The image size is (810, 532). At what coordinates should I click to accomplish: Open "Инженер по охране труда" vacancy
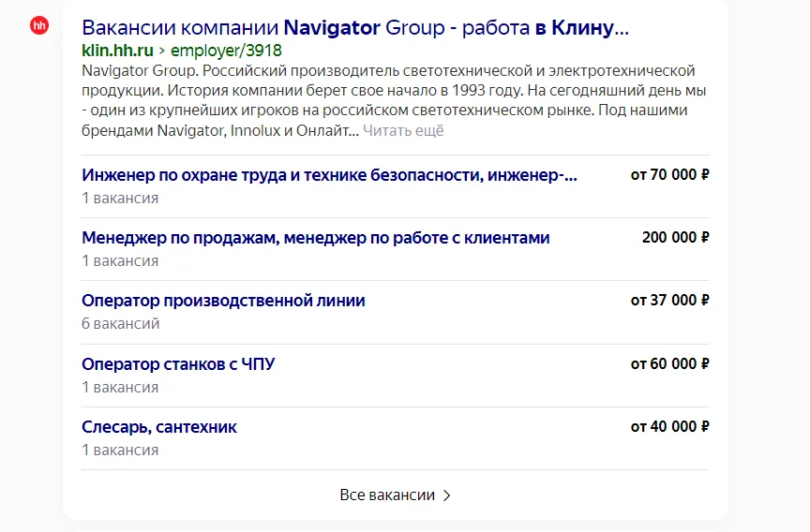pyautogui.click(x=329, y=175)
